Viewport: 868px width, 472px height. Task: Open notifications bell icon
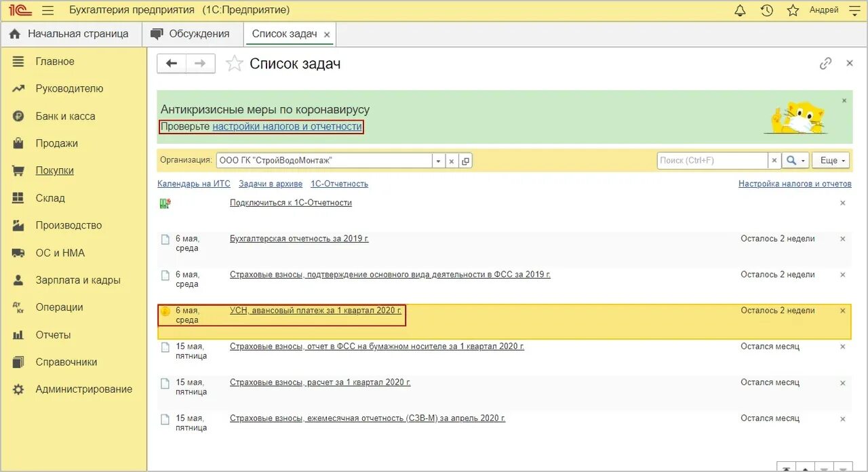click(741, 10)
